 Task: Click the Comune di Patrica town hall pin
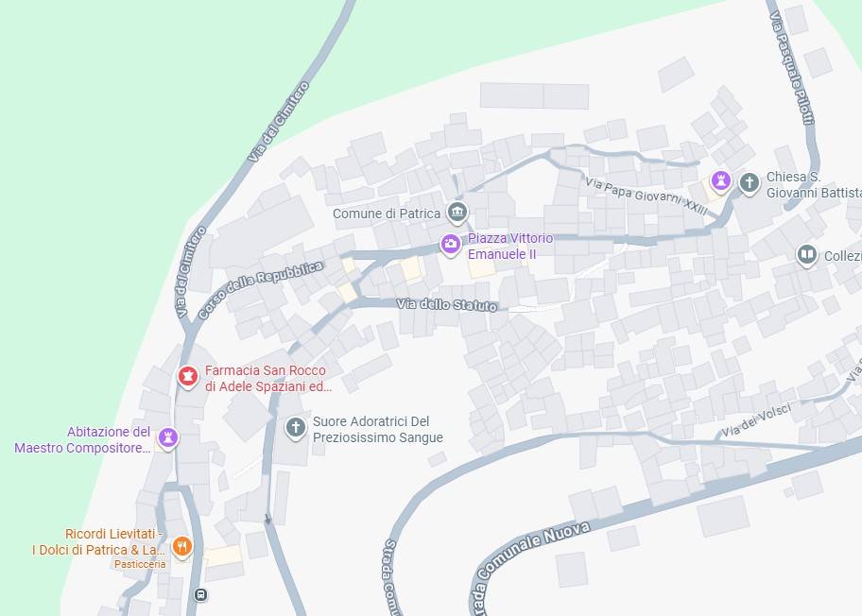[457, 213]
